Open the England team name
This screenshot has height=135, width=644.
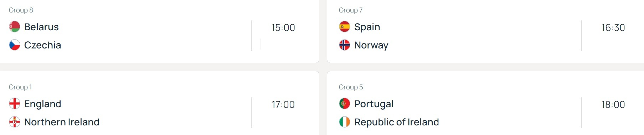coord(43,104)
